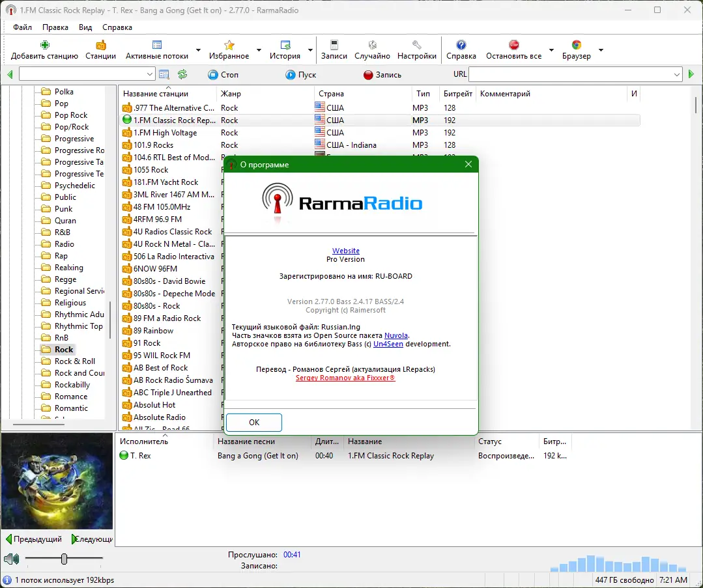Click the station icon of 1.FM High Voltage

127,133
